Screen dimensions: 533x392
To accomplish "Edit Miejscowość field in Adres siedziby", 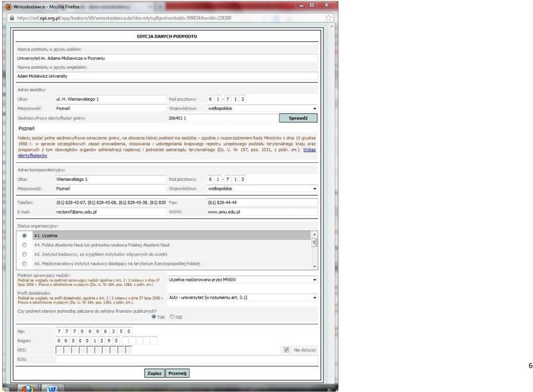I will pos(111,108).
